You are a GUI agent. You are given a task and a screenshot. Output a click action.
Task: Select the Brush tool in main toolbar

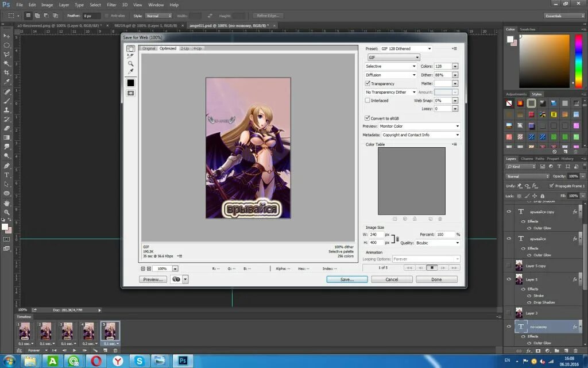6,101
